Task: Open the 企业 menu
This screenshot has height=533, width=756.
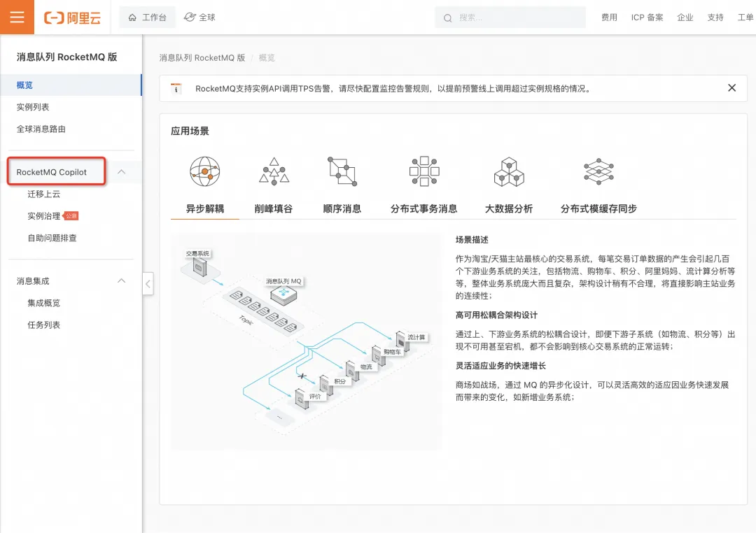Action: (685, 17)
